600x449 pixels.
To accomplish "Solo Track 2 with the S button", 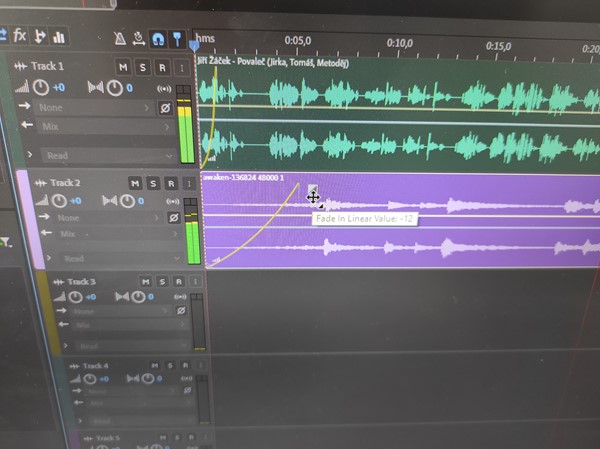I will pos(153,184).
